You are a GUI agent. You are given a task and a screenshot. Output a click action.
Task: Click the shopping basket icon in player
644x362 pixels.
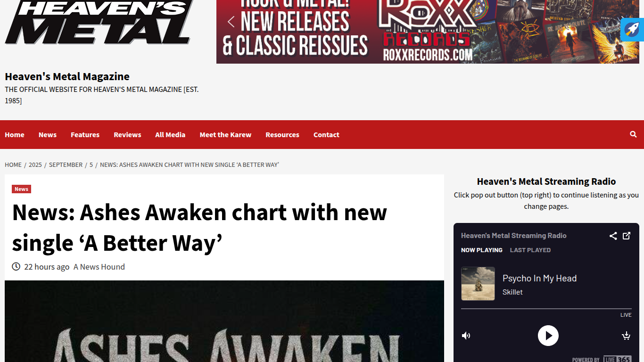(626, 336)
